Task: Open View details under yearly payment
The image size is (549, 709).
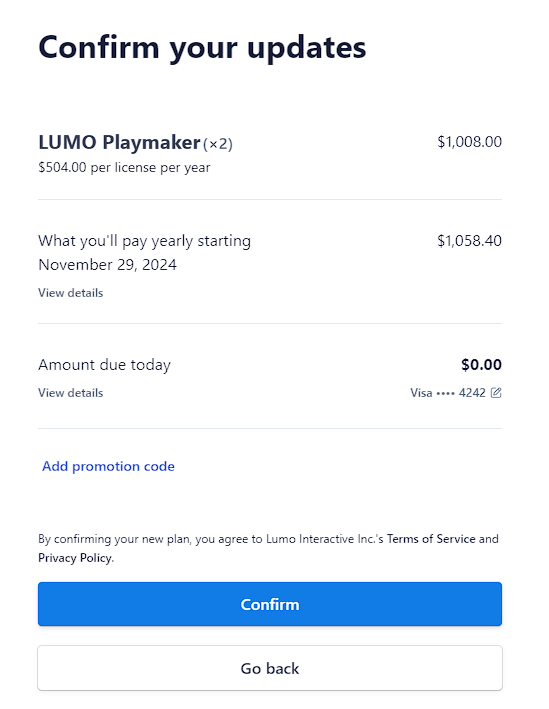Action: [71, 293]
